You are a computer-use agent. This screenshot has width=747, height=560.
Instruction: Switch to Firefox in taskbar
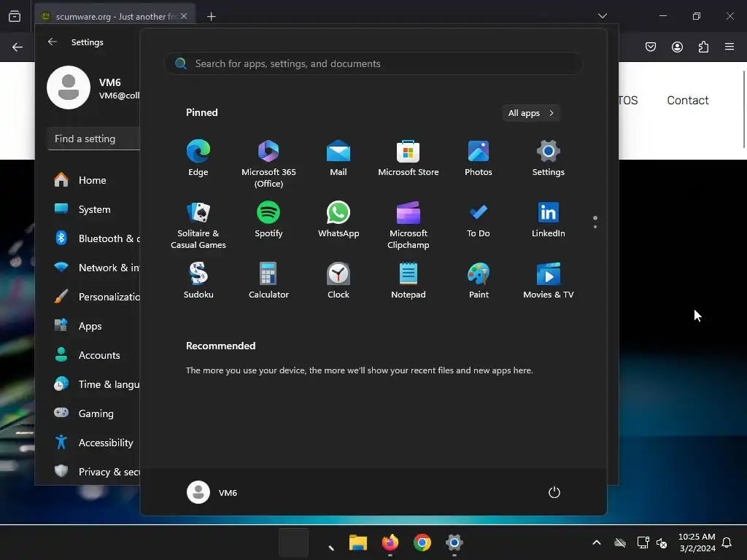390,542
